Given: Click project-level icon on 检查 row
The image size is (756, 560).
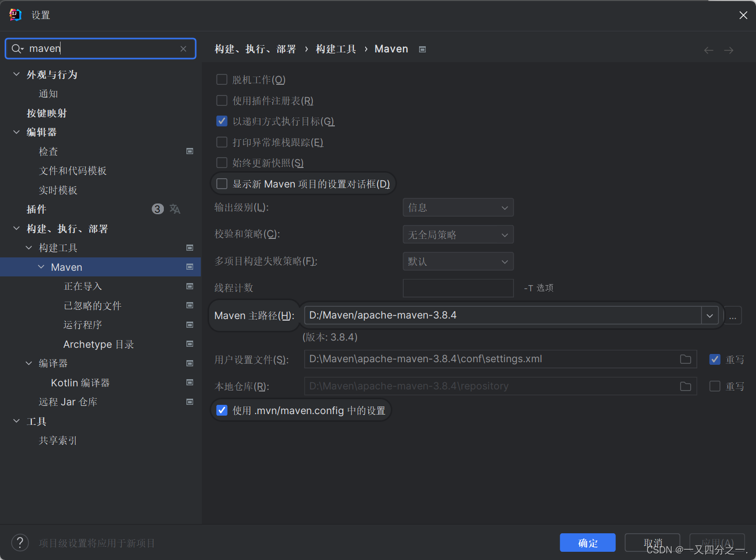Looking at the screenshot, I should pyautogui.click(x=190, y=151).
